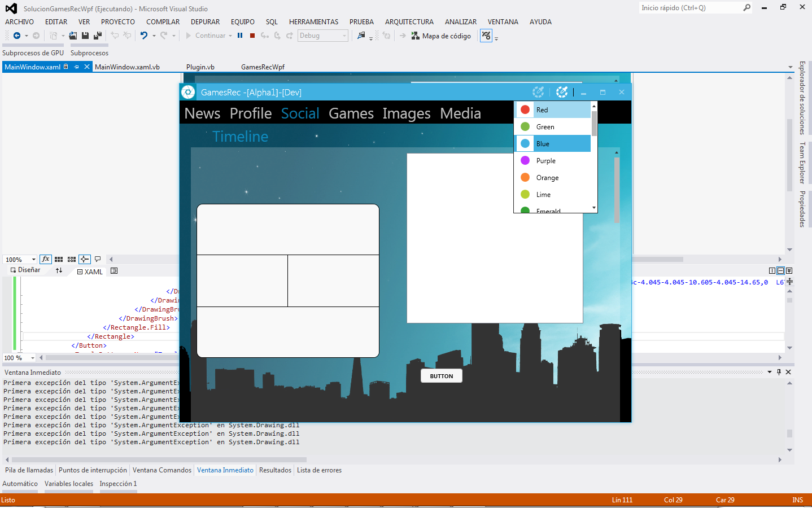Viewport: 812px width, 508px height.
Task: Click the bright color picker icon in GamesRec
Action: [562, 92]
